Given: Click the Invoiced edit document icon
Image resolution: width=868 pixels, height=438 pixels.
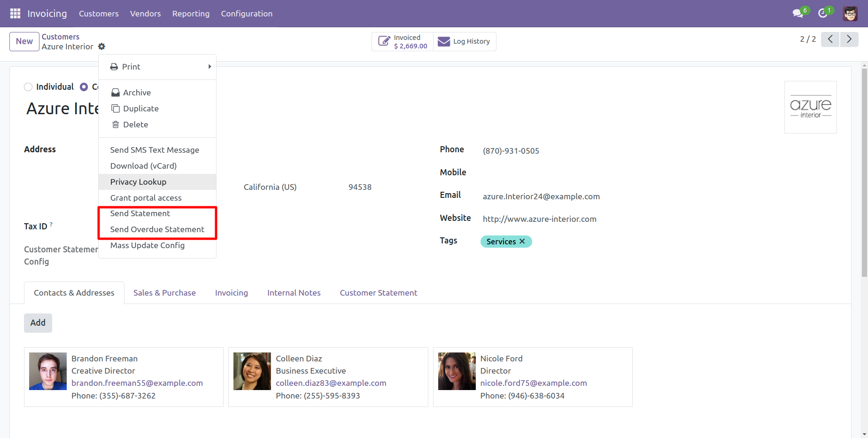Looking at the screenshot, I should pyautogui.click(x=384, y=41).
